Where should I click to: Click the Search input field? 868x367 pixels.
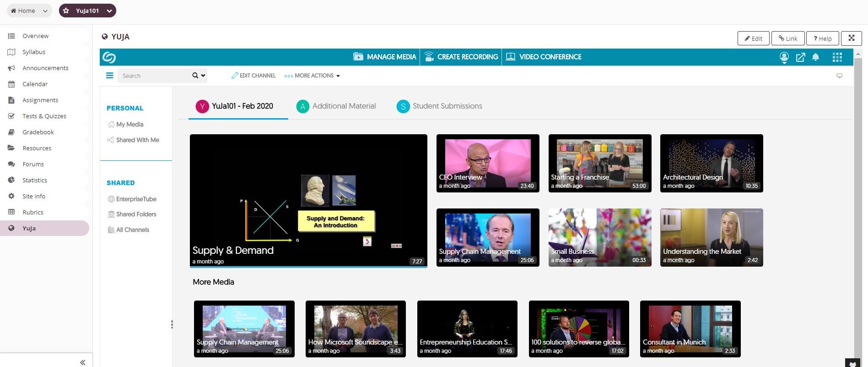(155, 76)
